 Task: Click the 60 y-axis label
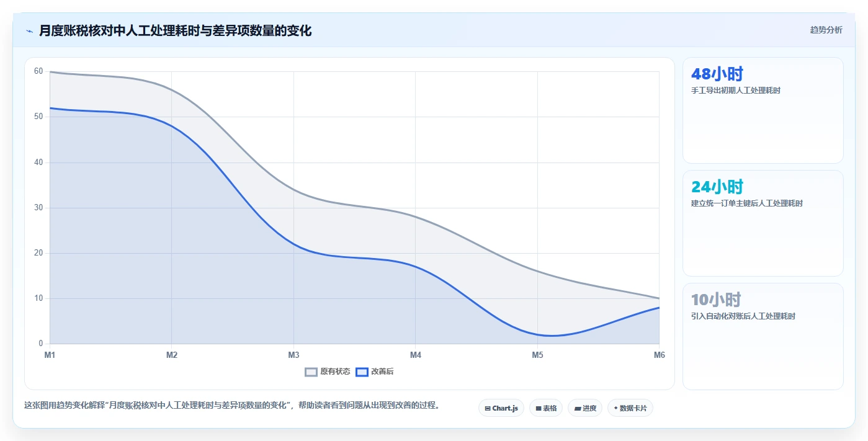38,71
